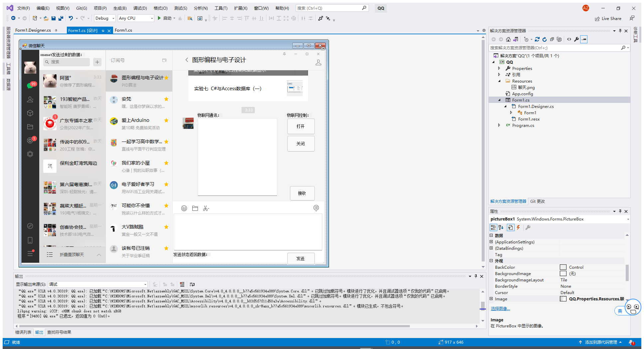Click the BackgroundImage swatch
Viewport: 644px width, 349px height.
pyautogui.click(x=563, y=273)
